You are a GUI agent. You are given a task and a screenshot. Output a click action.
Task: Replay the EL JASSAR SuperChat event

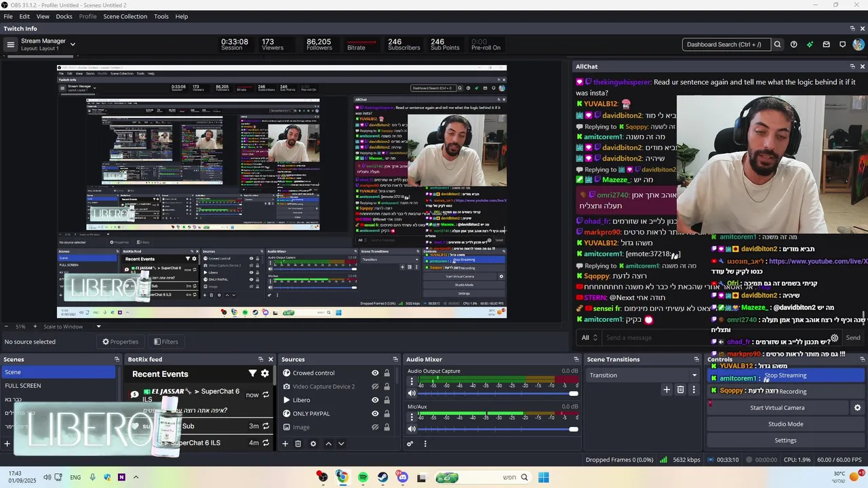pyautogui.click(x=266, y=394)
